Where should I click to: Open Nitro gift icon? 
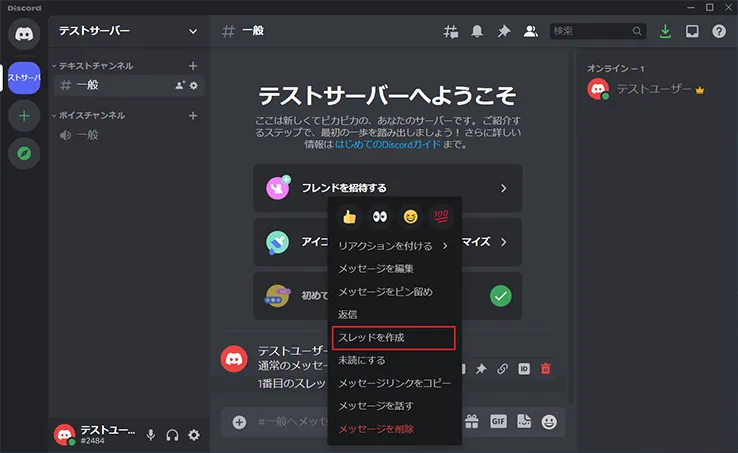pyautogui.click(x=472, y=421)
